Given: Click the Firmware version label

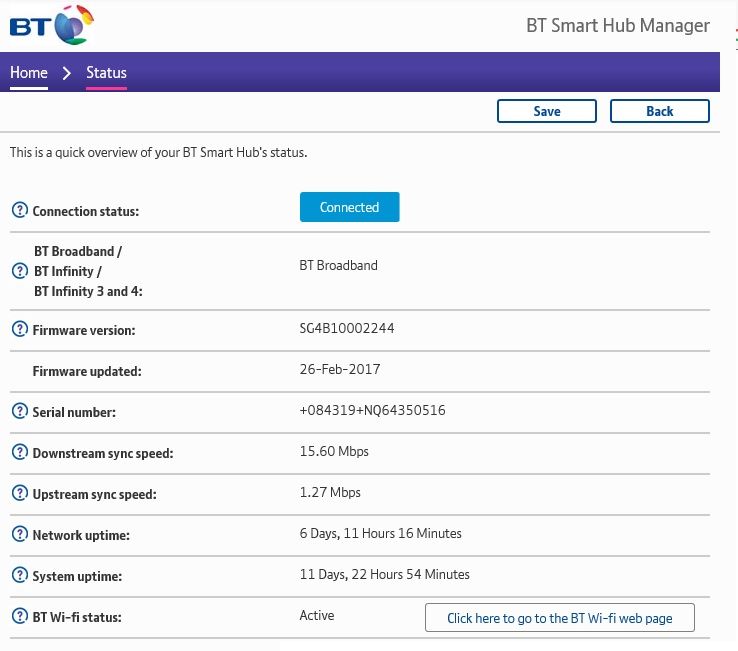Looking at the screenshot, I should click(84, 330).
